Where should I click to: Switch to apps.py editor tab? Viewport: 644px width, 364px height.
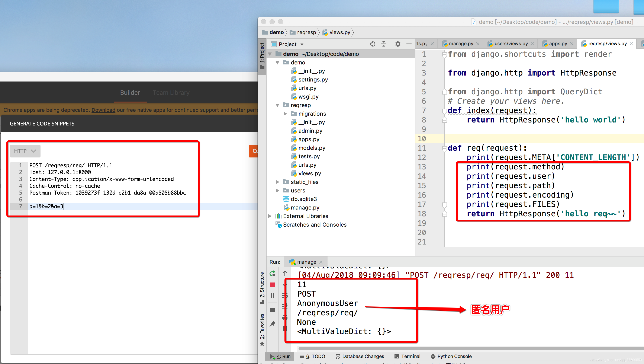coord(557,44)
